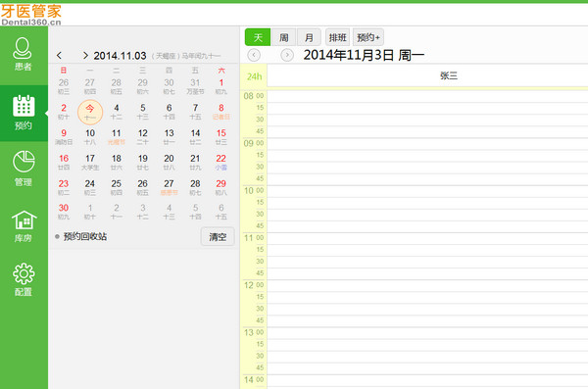Click the next day circular arrow
Image resolution: width=588 pixels, height=389 pixels.
(x=287, y=55)
